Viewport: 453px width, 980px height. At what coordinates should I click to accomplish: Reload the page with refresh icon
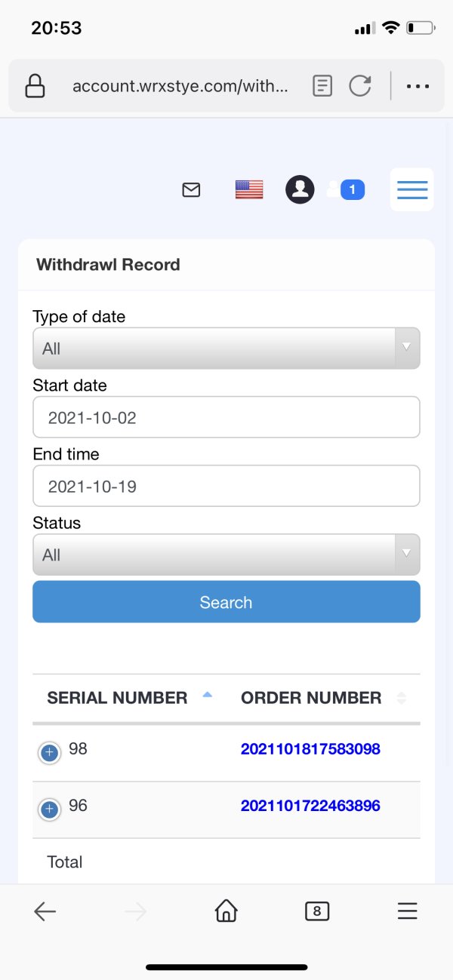(x=360, y=86)
